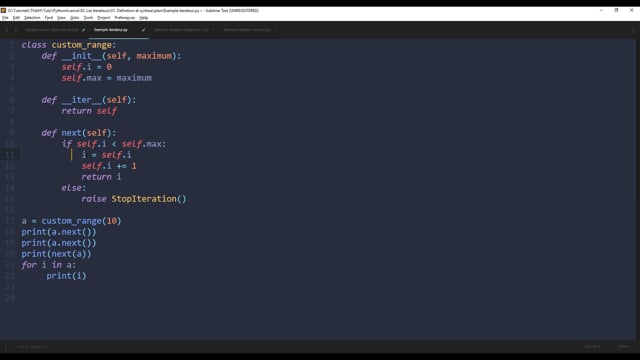The height and width of the screenshot is (360, 640).
Task: Click the 'return i' statement
Action: coord(101,177)
